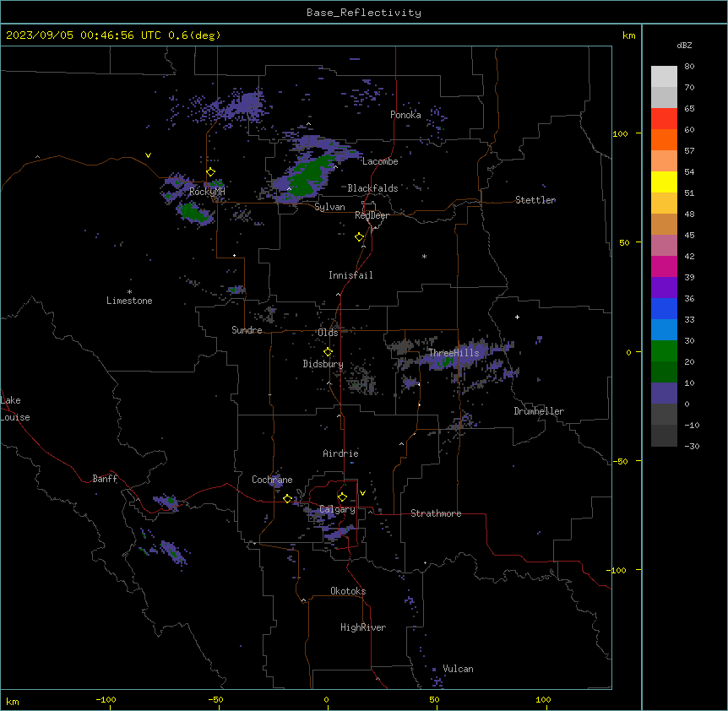Click the Drumheller city label
The width and height of the screenshot is (728, 711).
(x=539, y=411)
